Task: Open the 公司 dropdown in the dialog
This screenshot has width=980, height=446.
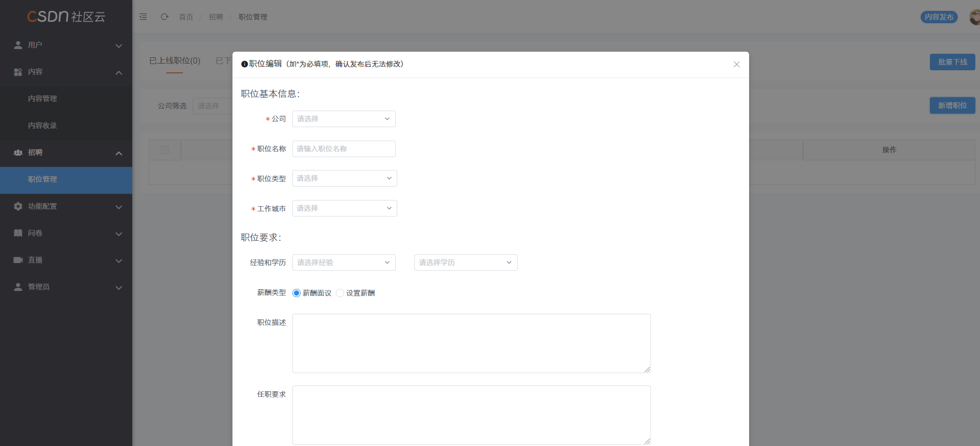Action: click(344, 119)
